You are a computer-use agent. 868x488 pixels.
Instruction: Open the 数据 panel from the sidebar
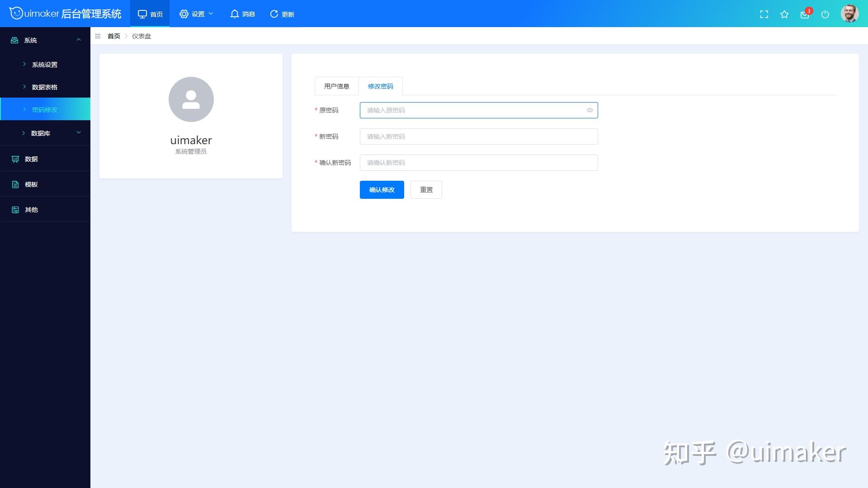pos(31,159)
